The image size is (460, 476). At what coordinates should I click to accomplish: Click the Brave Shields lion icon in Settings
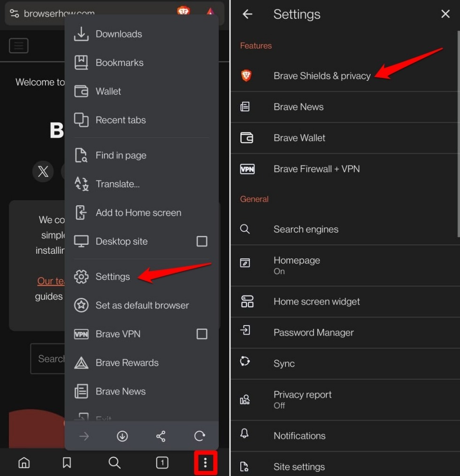coord(246,76)
